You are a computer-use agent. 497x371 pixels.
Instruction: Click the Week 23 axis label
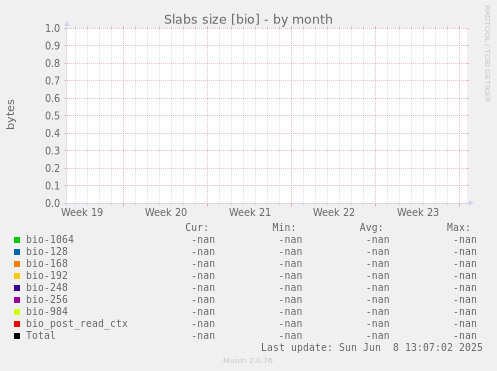pyautogui.click(x=418, y=212)
